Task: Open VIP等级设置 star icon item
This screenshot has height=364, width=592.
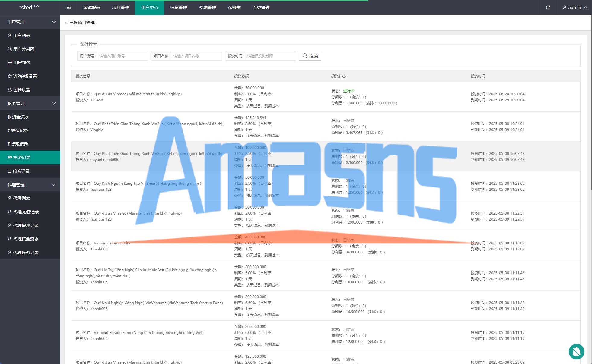Action: pos(25,76)
